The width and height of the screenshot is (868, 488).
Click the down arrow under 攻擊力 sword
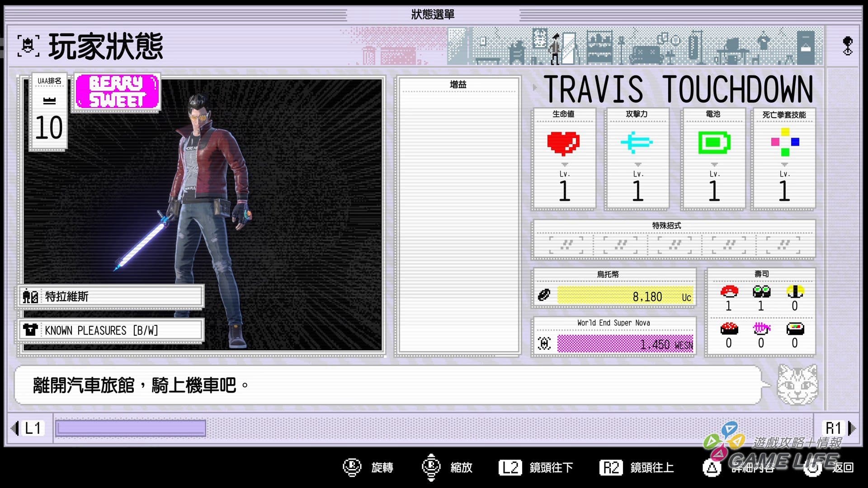[x=637, y=164]
